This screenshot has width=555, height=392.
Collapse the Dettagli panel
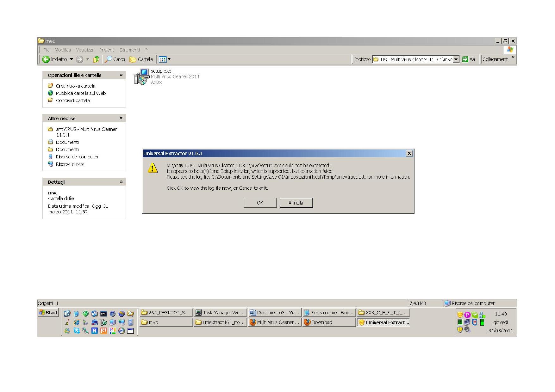[x=121, y=182]
